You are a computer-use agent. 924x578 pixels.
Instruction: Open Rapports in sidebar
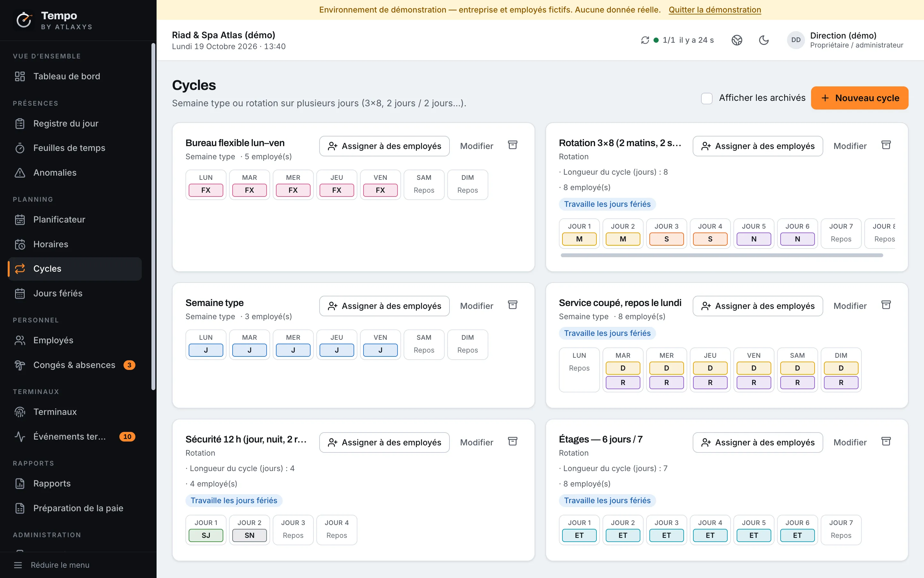point(75,484)
